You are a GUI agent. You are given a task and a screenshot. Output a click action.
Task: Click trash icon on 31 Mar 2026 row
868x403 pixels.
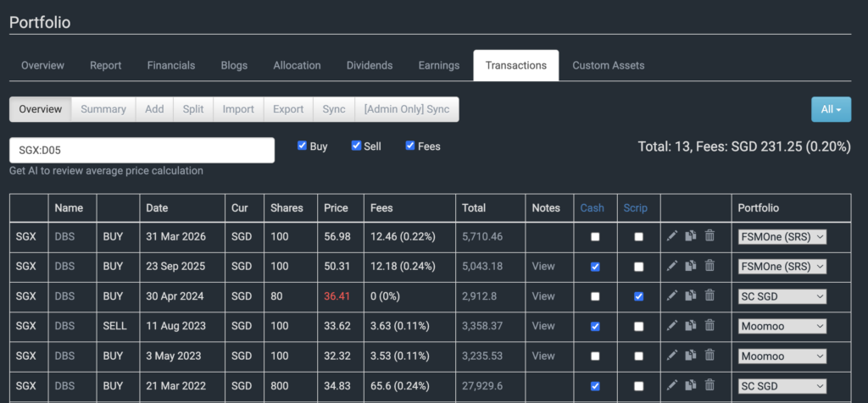coord(709,236)
